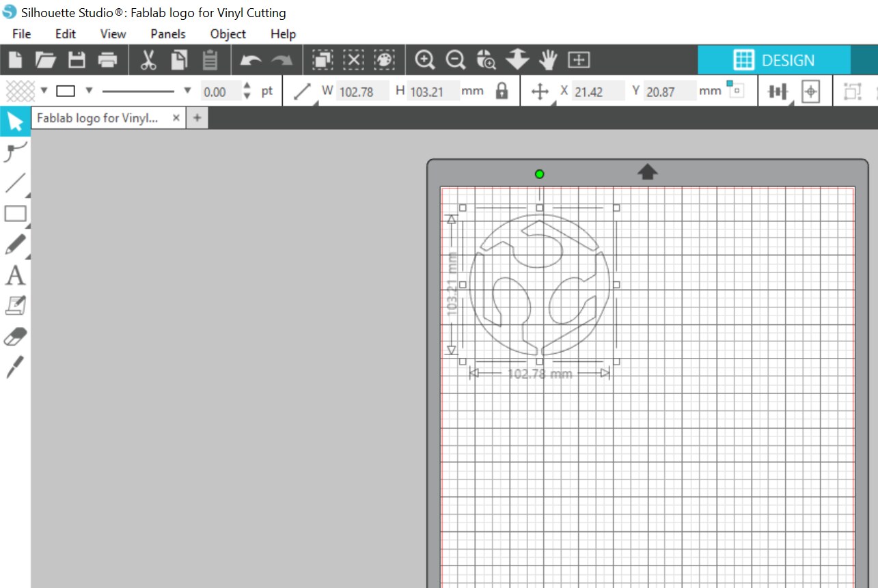Screen dimensions: 878x588
Task: Click the scale diagonal arrow icon
Action: pyautogui.click(x=302, y=91)
